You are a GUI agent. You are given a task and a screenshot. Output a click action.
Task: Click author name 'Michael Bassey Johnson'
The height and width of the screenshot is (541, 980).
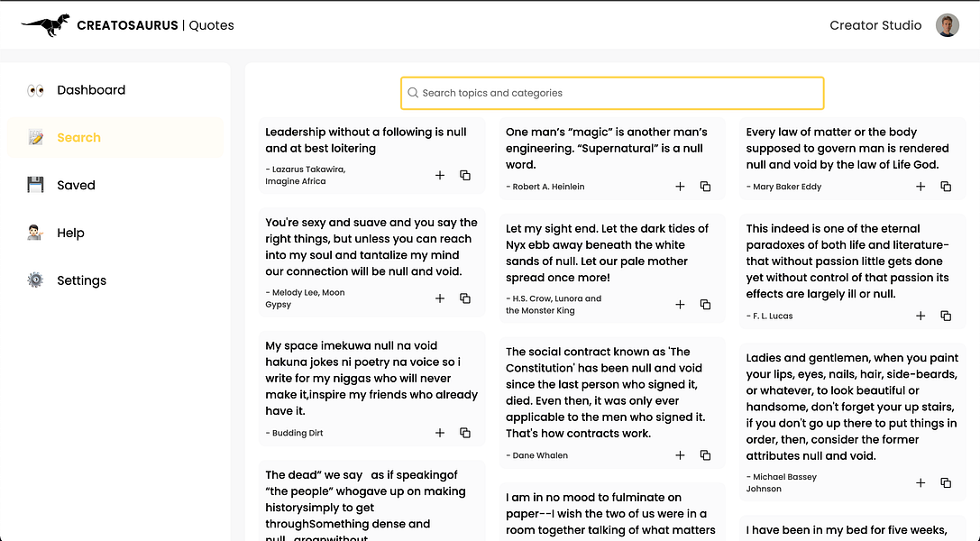[782, 483]
